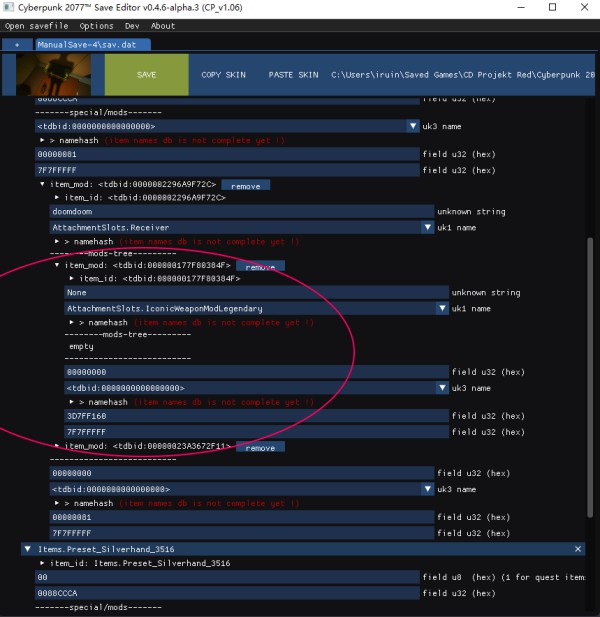
Task: Close the Items.Preset_Silverhand_3516 entry with X
Action: coord(578,549)
